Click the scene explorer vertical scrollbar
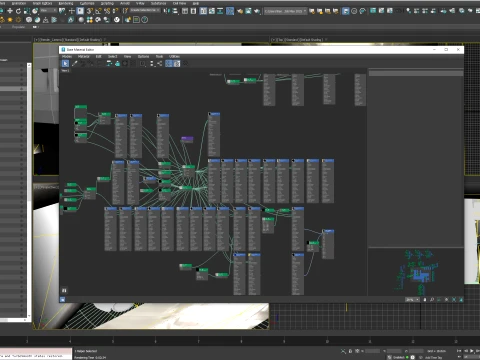Screen dimensions: 480x360 pyautogui.click(x=29, y=190)
